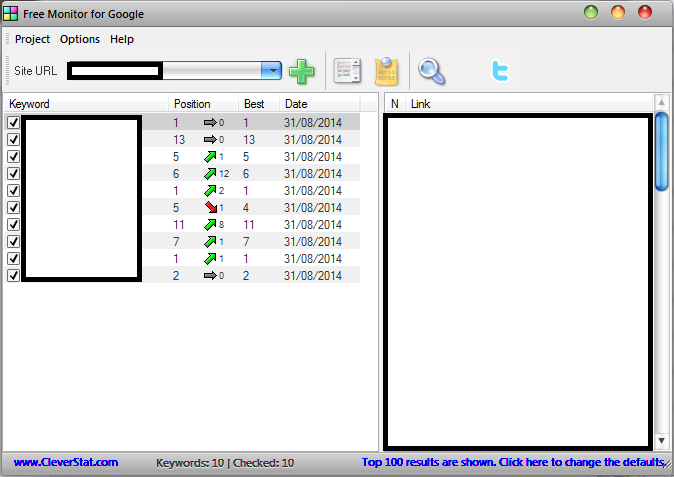This screenshot has height=477, width=674.
Task: Click date in the position 11 row
Action: click(x=313, y=225)
